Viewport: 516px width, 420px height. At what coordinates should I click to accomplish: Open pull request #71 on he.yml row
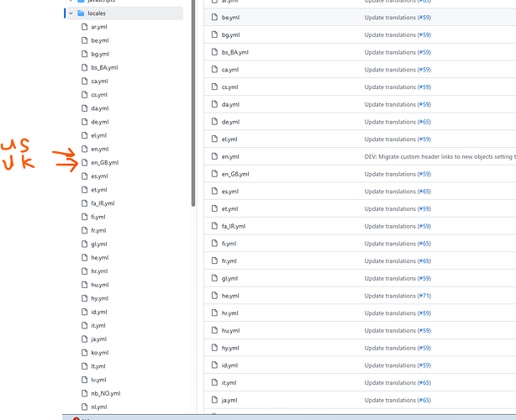point(424,296)
